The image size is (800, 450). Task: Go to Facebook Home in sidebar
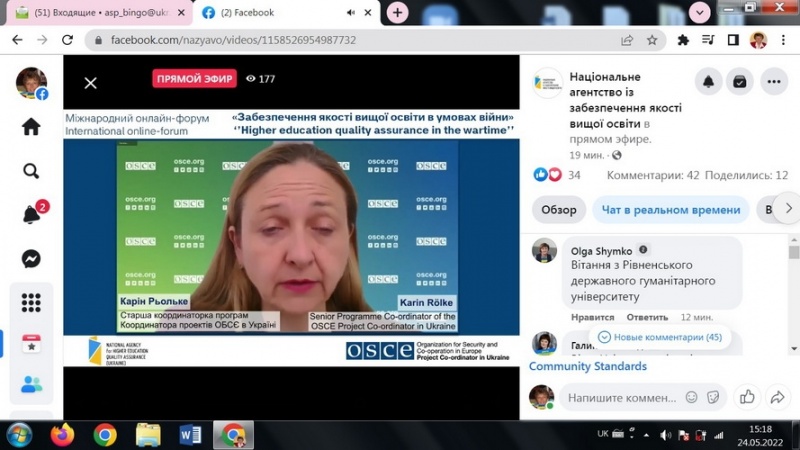pos(31,127)
